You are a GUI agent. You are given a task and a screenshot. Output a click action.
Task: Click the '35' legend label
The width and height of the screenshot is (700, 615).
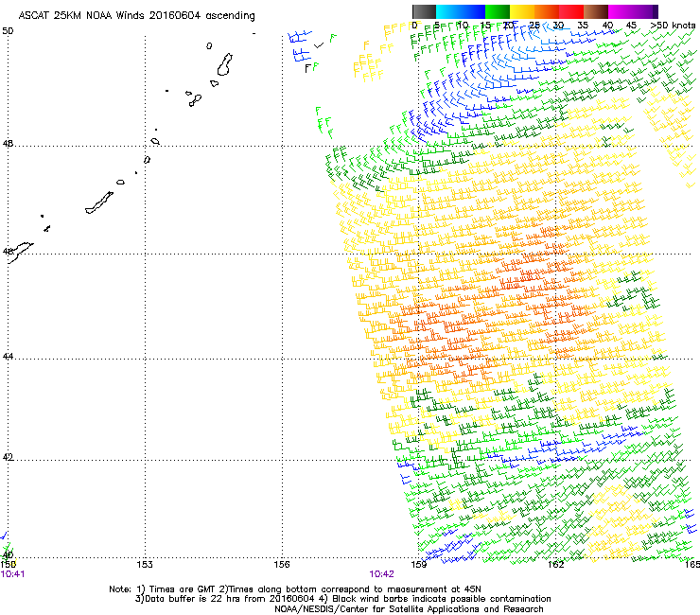point(583,26)
